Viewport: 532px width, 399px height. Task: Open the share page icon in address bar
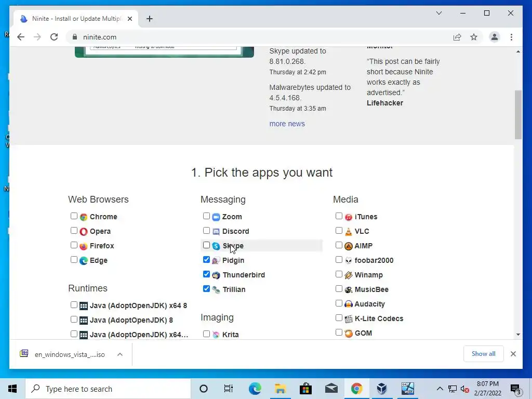pos(457,37)
